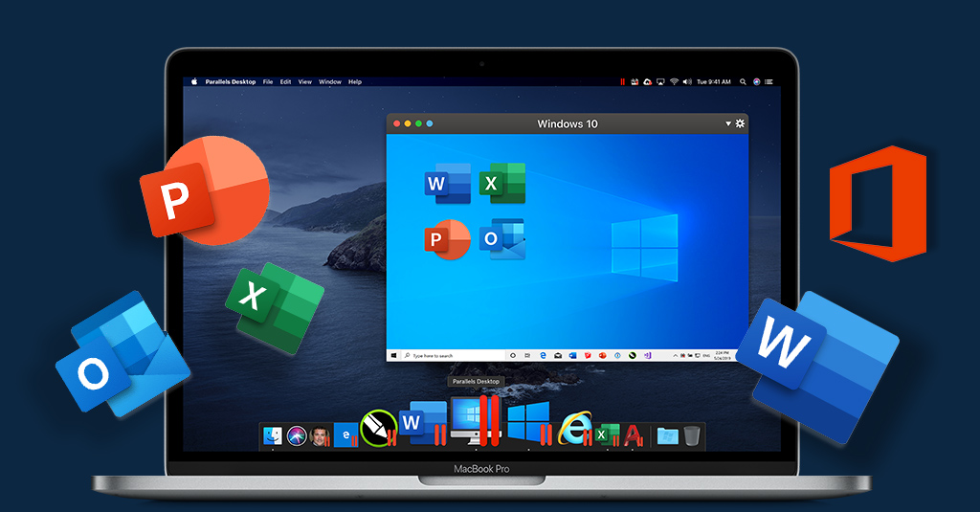Open Mail envelope in the Windows taskbar

point(558,356)
